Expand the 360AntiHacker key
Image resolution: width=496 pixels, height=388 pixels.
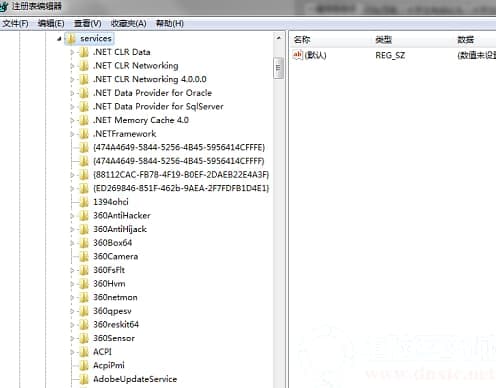(72, 216)
